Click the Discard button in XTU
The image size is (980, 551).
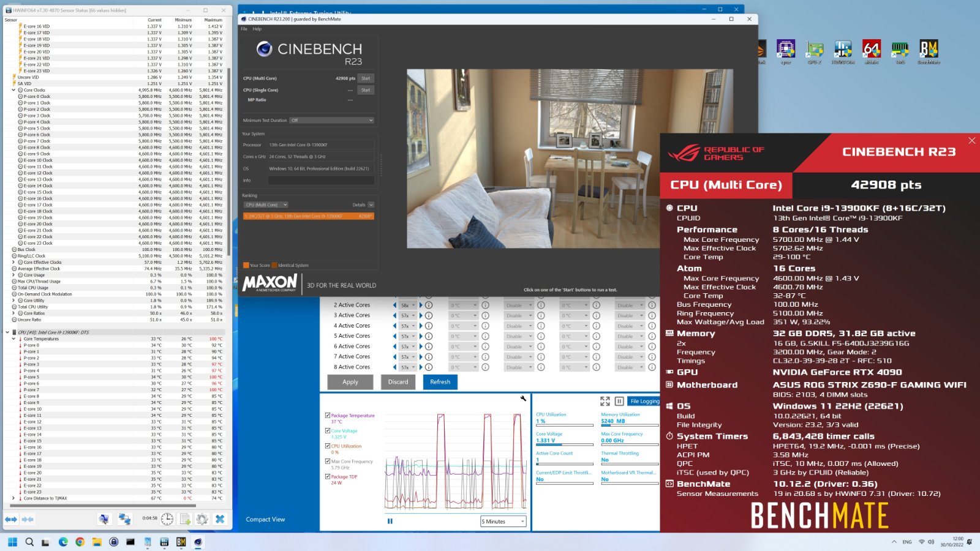(398, 382)
